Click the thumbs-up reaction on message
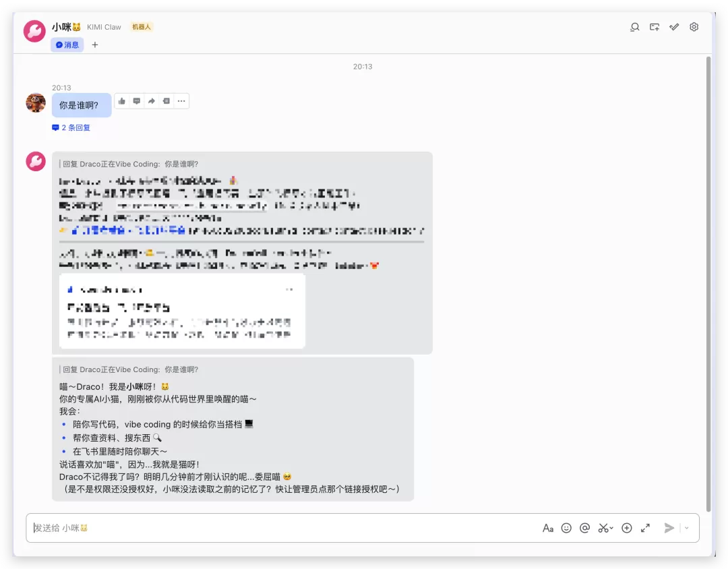This screenshot has width=728, height=569. 121,101
